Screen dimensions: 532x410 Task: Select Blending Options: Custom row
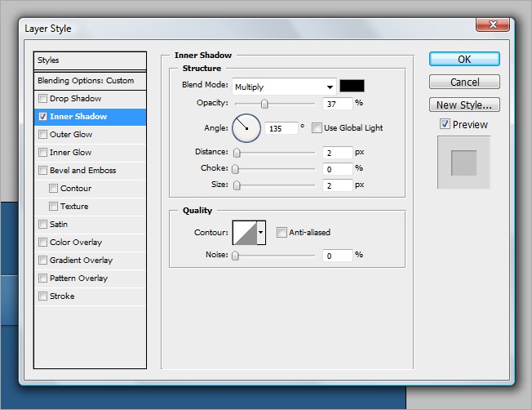pyautogui.click(x=90, y=81)
